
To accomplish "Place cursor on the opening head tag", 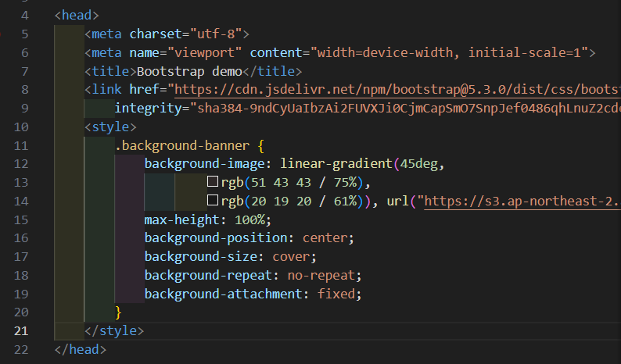I will click(77, 15).
